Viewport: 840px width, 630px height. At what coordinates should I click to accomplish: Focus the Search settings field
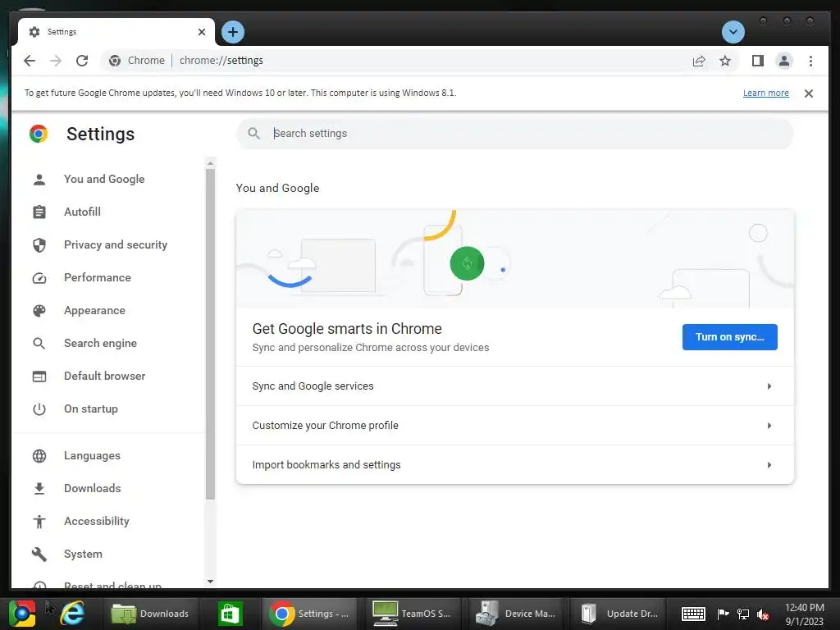pyautogui.click(x=514, y=134)
